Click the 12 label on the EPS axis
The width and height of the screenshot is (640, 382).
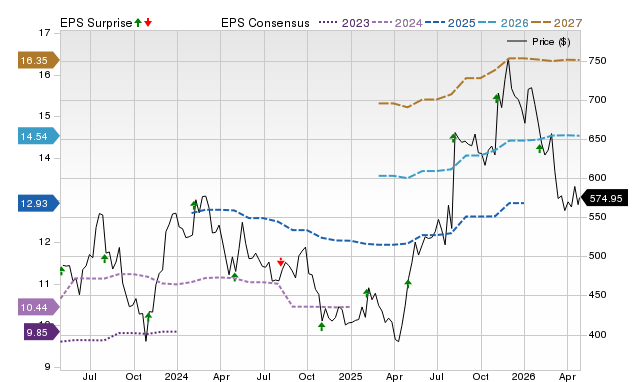[44, 242]
